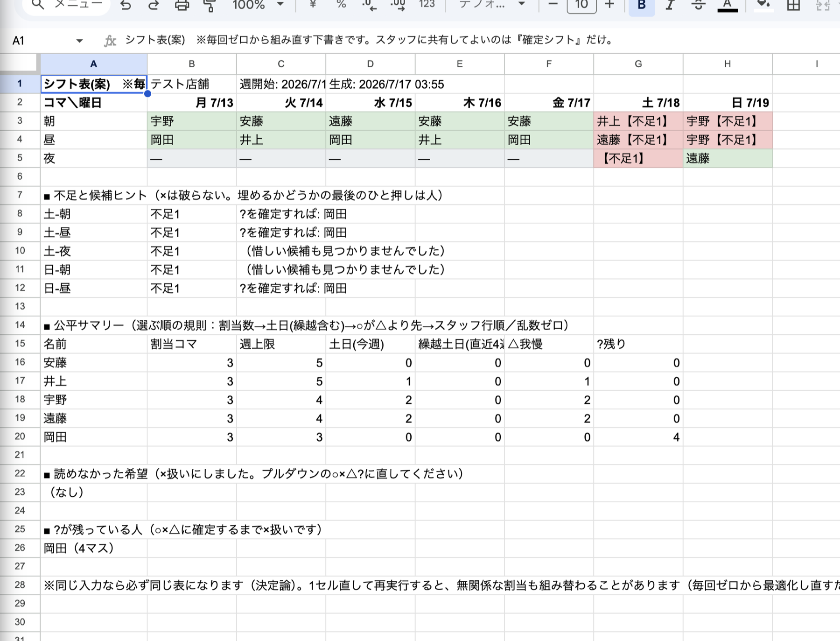Click the 遠藤 cell in the 夜 row
840x641 pixels.
(x=727, y=158)
